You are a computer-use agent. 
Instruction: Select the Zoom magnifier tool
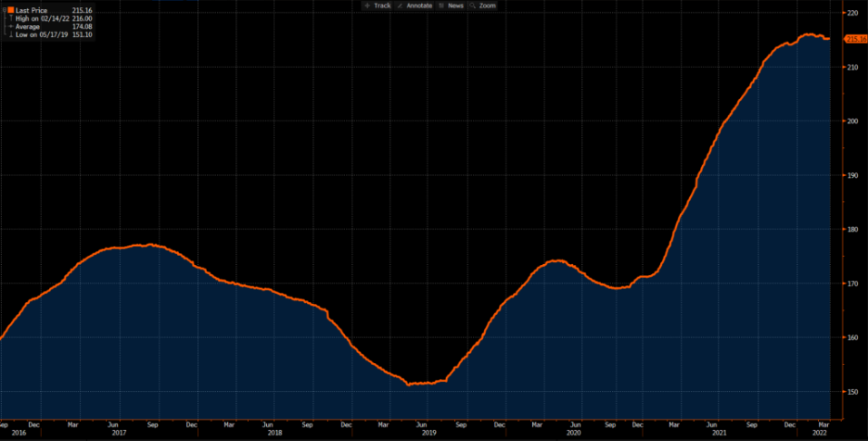482,6
